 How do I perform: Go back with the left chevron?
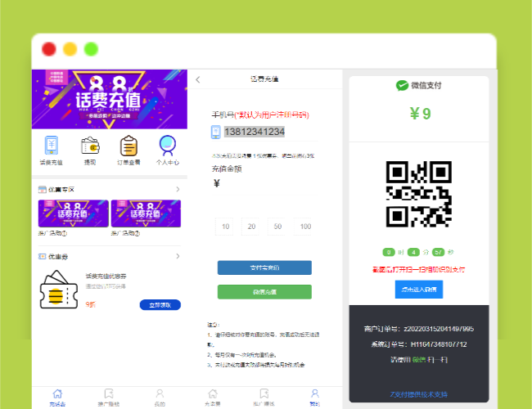pyautogui.click(x=198, y=79)
